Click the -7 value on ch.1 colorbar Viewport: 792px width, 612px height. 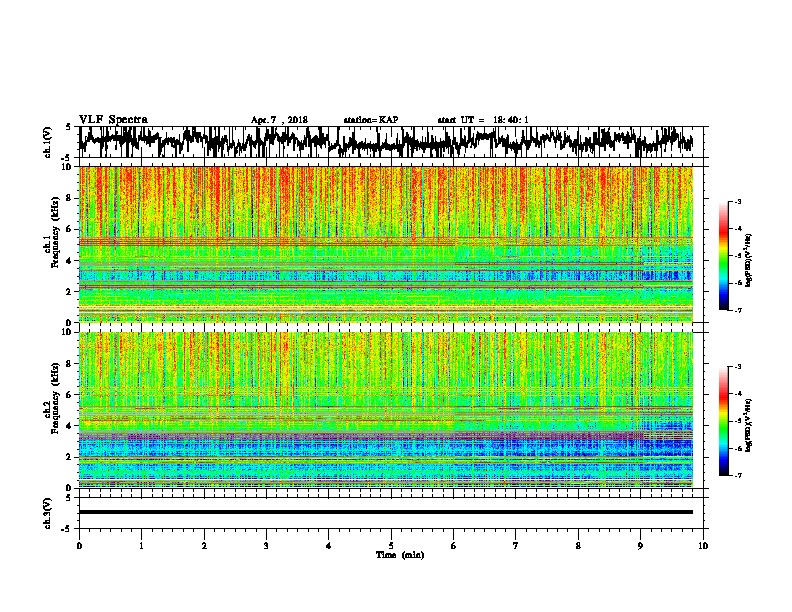click(x=737, y=310)
